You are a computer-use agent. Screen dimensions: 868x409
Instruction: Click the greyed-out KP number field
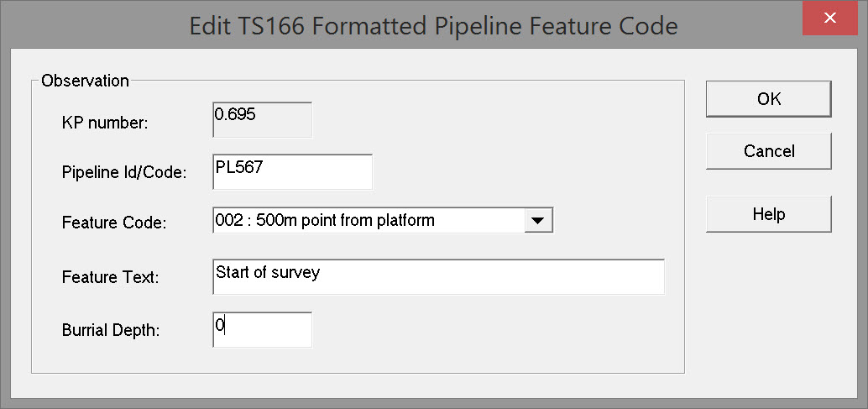pyautogui.click(x=262, y=120)
